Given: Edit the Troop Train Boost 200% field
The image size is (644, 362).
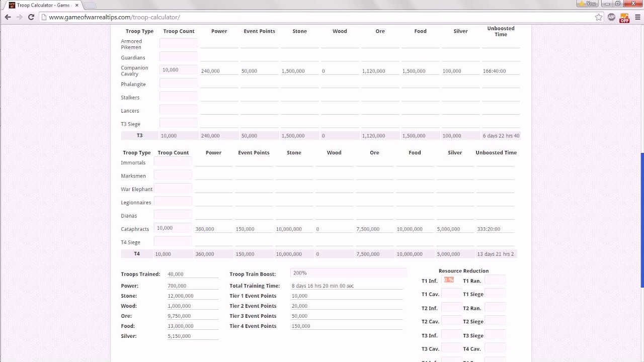Looking at the screenshot, I should pos(348,273).
